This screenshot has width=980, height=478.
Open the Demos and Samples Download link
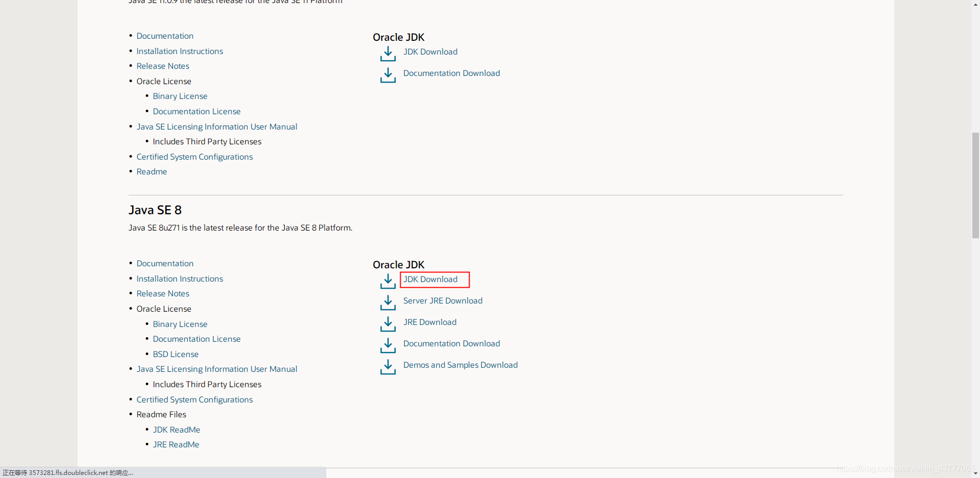[x=460, y=365]
